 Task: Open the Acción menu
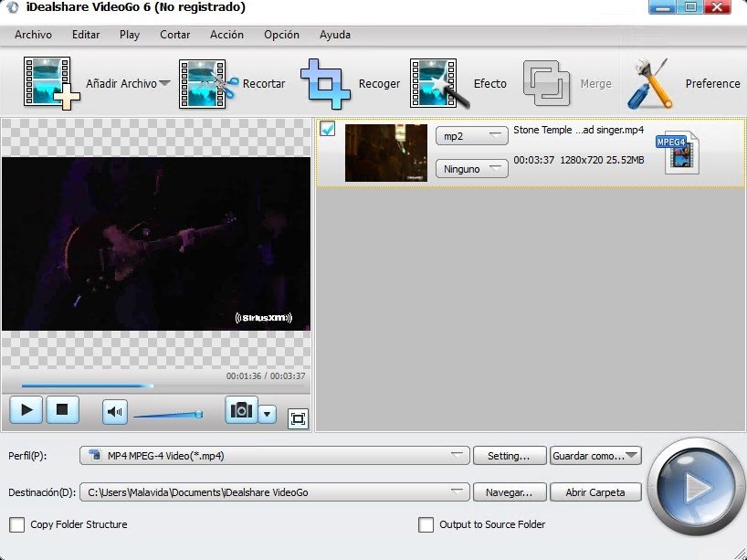coord(226,35)
